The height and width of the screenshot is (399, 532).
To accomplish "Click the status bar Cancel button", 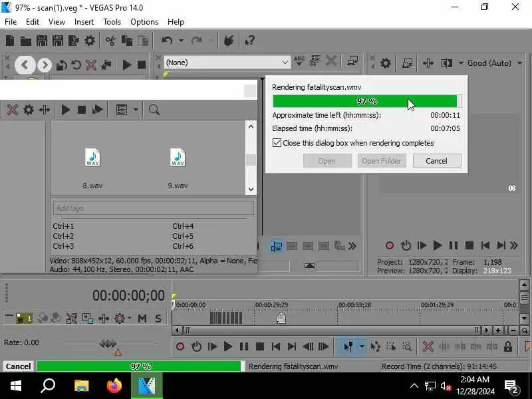I will tap(19, 366).
